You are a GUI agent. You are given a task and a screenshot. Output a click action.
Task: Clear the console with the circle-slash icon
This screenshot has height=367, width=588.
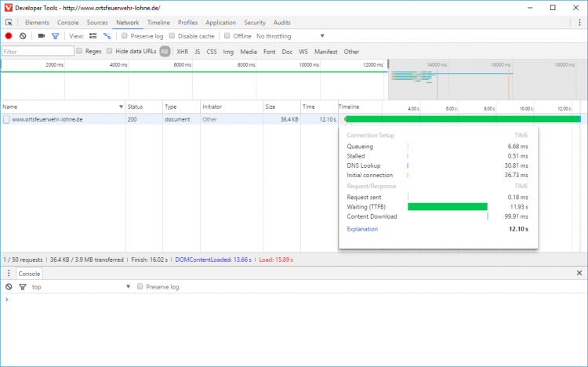pyautogui.click(x=9, y=287)
